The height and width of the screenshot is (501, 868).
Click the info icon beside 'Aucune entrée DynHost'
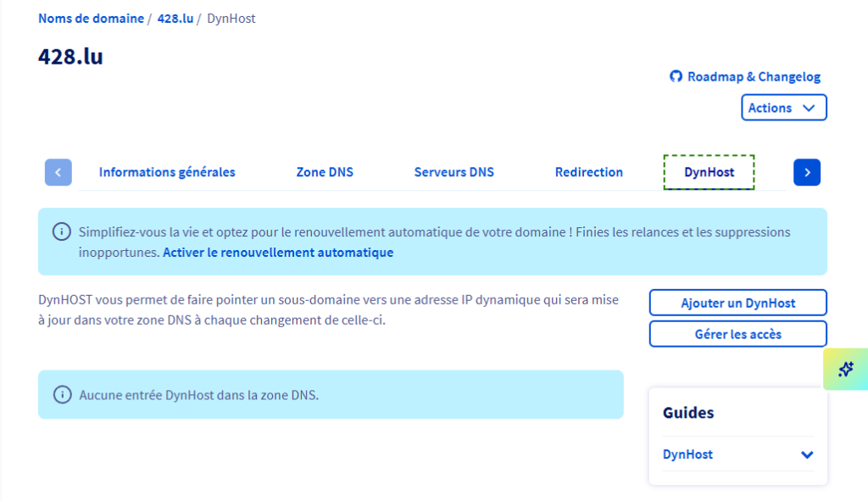pyautogui.click(x=61, y=394)
